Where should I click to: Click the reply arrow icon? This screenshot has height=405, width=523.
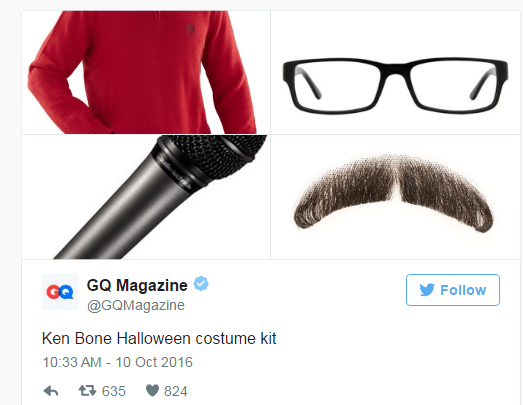coord(51,391)
